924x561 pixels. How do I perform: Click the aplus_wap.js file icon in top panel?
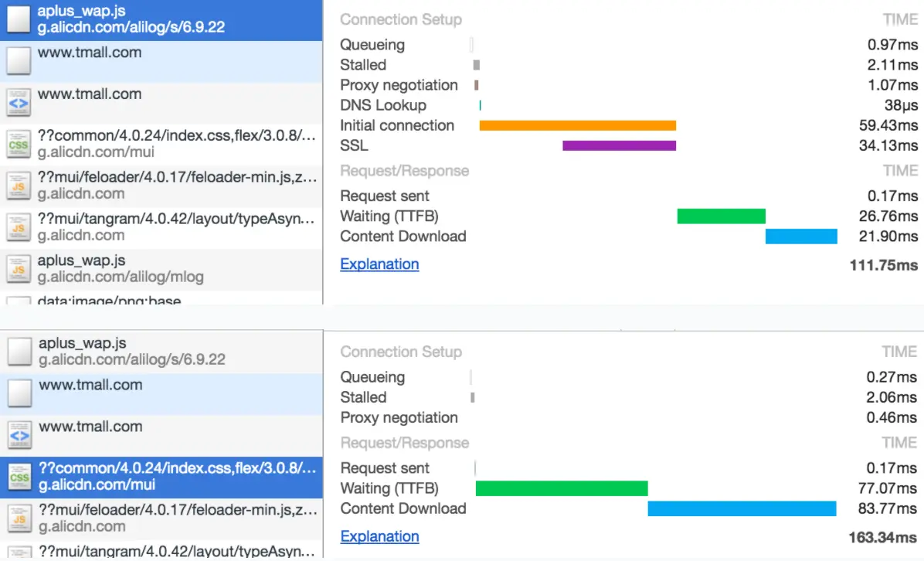19,20
